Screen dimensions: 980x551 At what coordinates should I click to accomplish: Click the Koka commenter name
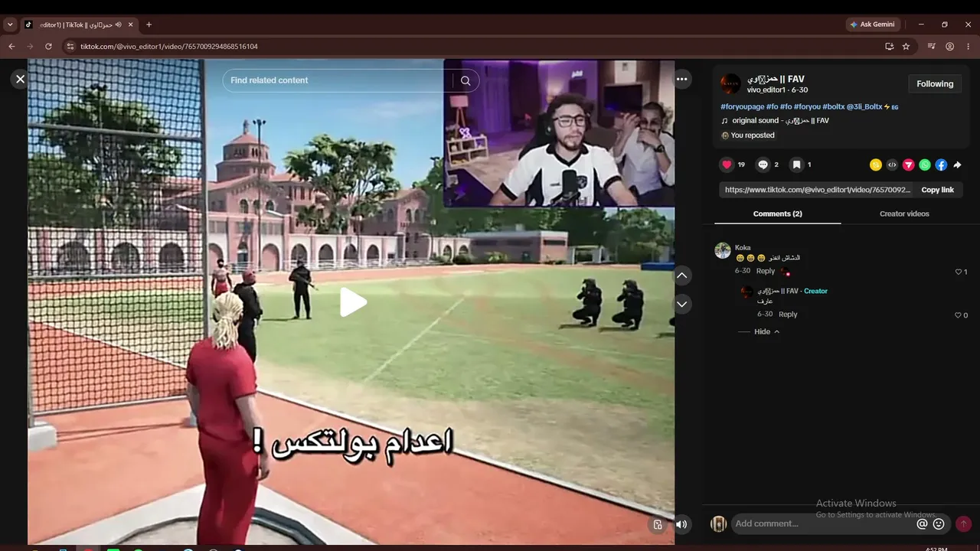click(743, 248)
